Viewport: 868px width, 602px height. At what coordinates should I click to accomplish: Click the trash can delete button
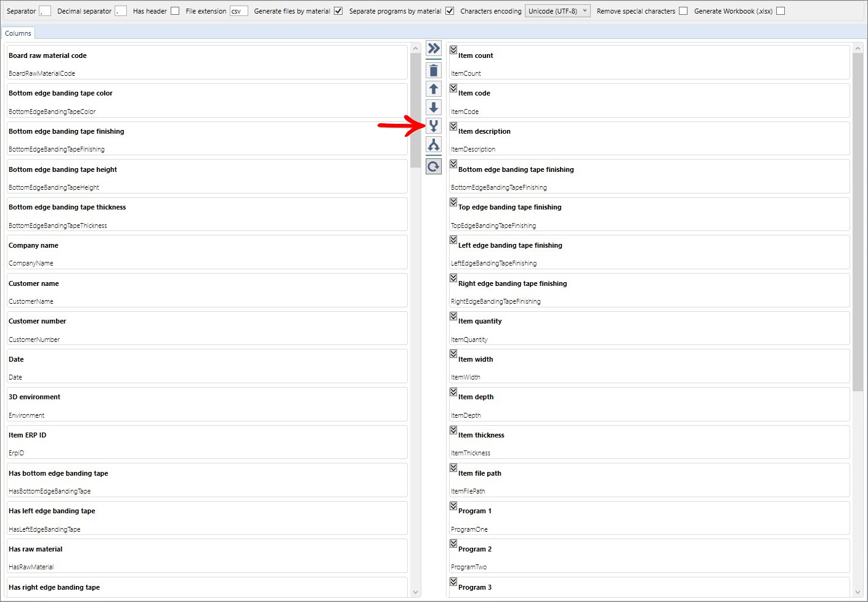coord(434,70)
